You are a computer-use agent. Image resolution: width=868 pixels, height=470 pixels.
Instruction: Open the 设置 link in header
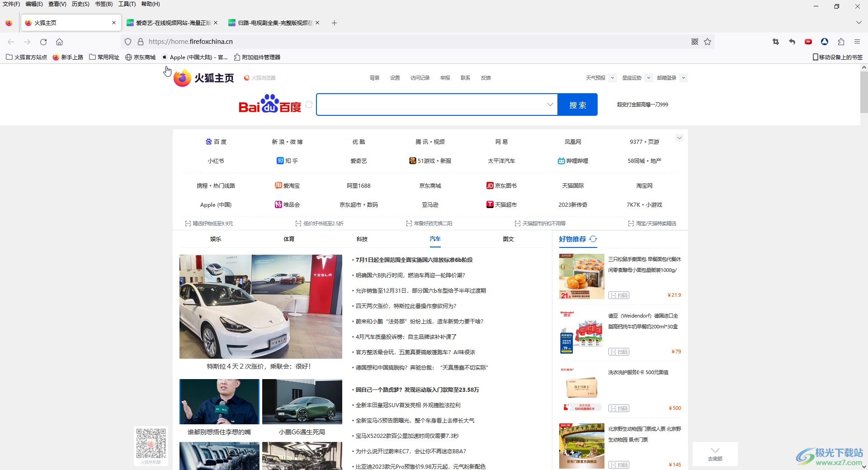tap(395, 78)
